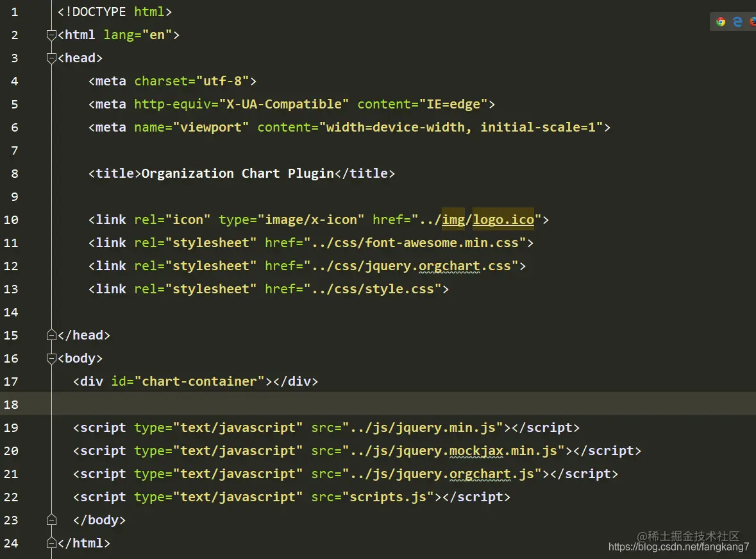The width and height of the screenshot is (756, 559).
Task: Click the content="IE=edge" attribute
Action: pyautogui.click(x=423, y=104)
